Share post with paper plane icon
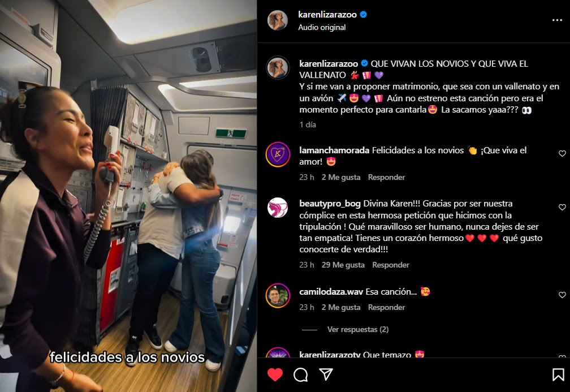The height and width of the screenshot is (392, 570). tap(326, 374)
